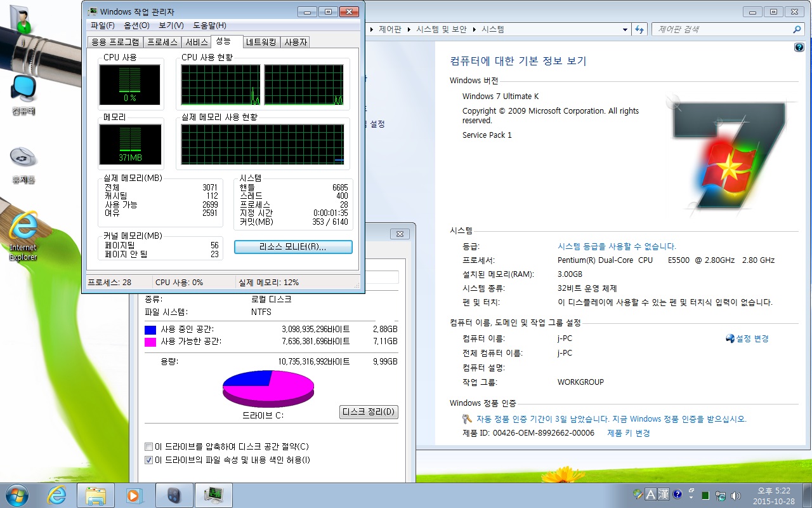Image resolution: width=812 pixels, height=508 pixels.
Task: Open the 보기(V) menu
Action: [x=171, y=25]
